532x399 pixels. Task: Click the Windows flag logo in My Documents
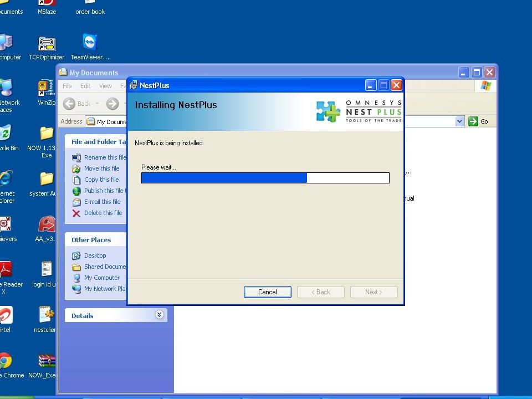[x=485, y=86]
